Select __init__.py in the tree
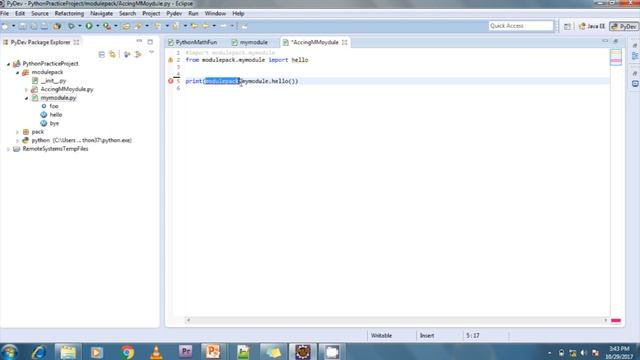The width and height of the screenshot is (640, 360). (53, 81)
